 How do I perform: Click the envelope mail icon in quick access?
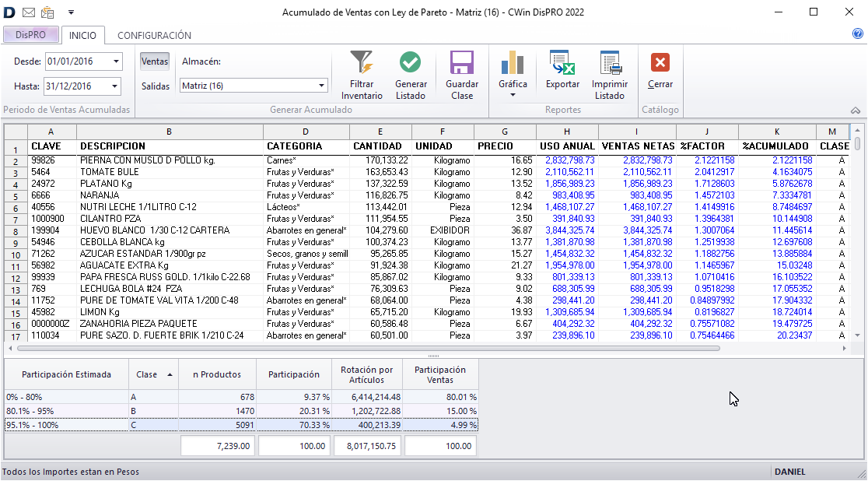[x=27, y=11]
